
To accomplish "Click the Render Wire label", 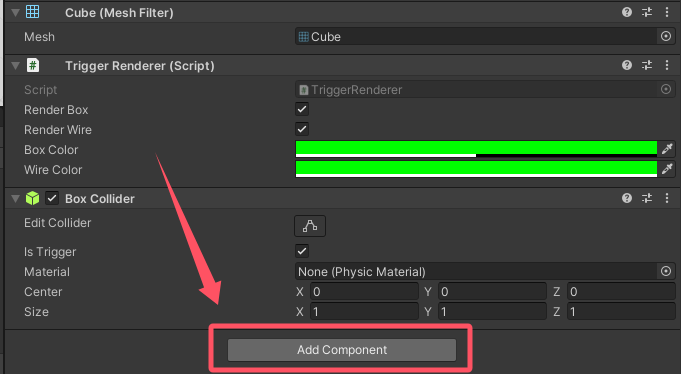I will [58, 129].
